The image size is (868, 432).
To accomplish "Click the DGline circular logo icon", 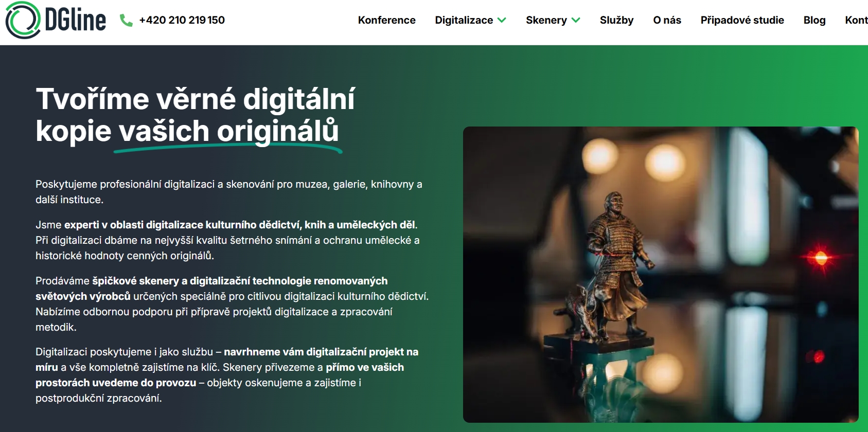I will click(23, 21).
